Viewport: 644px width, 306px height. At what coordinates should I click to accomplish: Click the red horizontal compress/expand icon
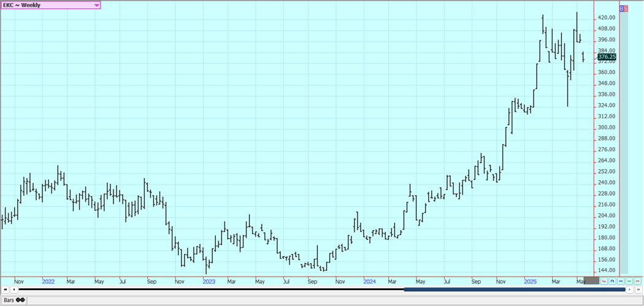pyautogui.click(x=637, y=281)
